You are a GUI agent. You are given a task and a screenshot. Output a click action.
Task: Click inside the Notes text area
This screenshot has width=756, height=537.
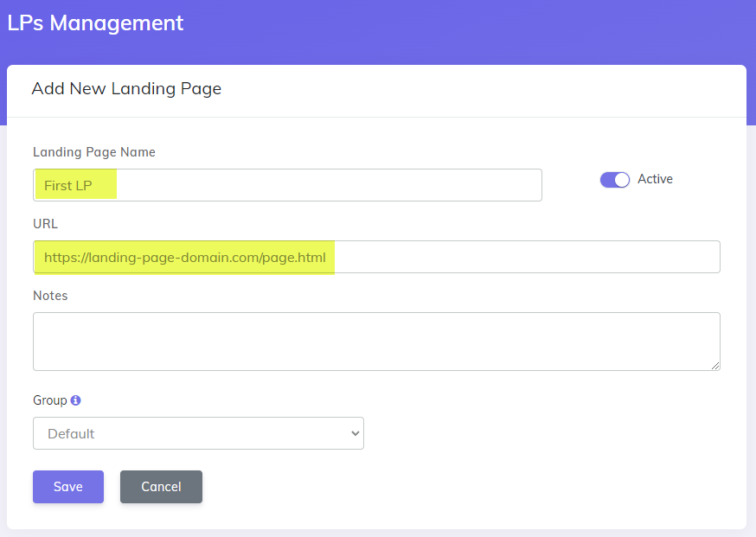click(376, 342)
